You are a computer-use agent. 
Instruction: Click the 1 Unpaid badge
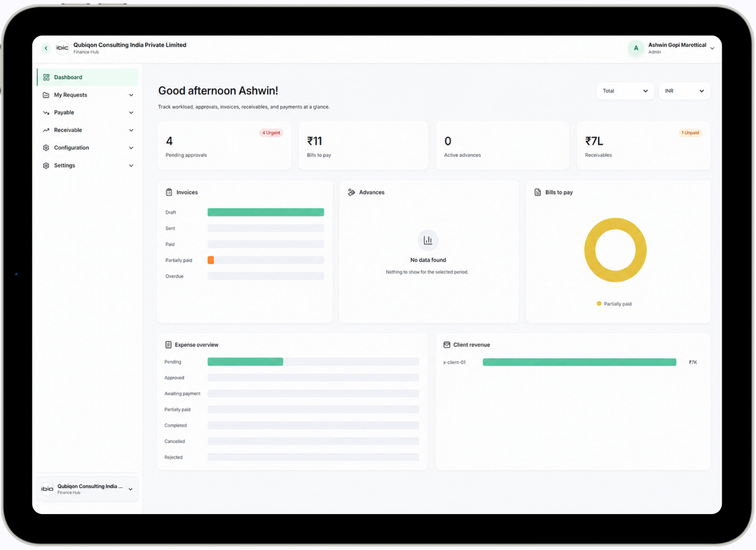click(x=690, y=133)
